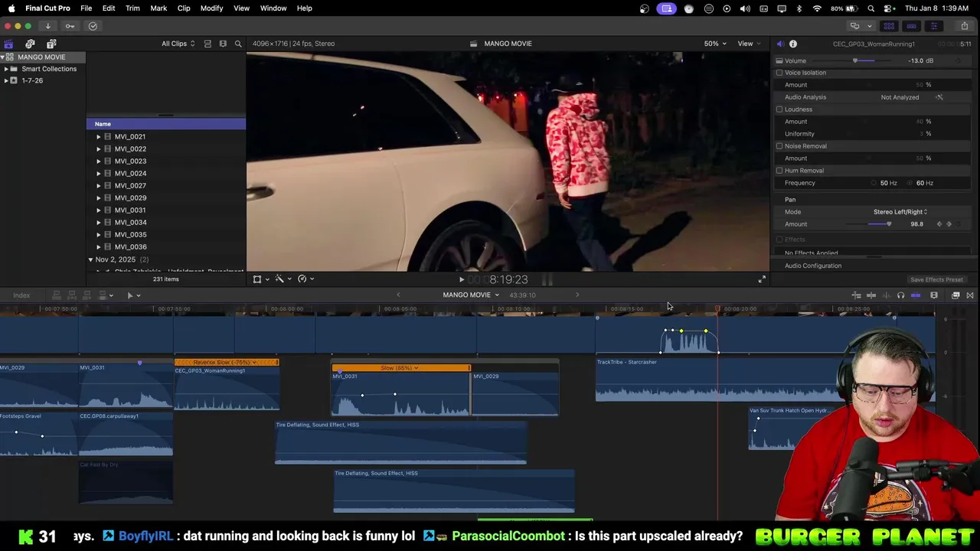Open the Effects browser icon
The width and height of the screenshot is (980, 551).
point(955,295)
